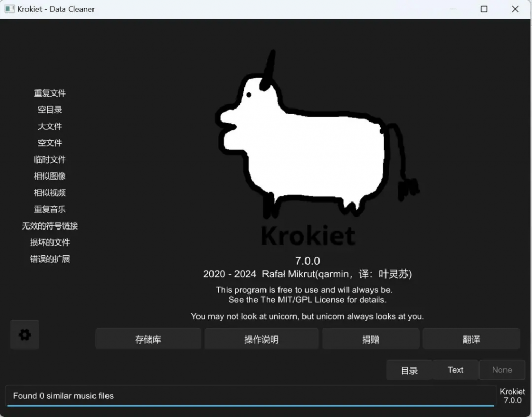Image resolution: width=532 pixels, height=417 pixels.
Task: Go to 相似视频 section
Action: (x=50, y=193)
